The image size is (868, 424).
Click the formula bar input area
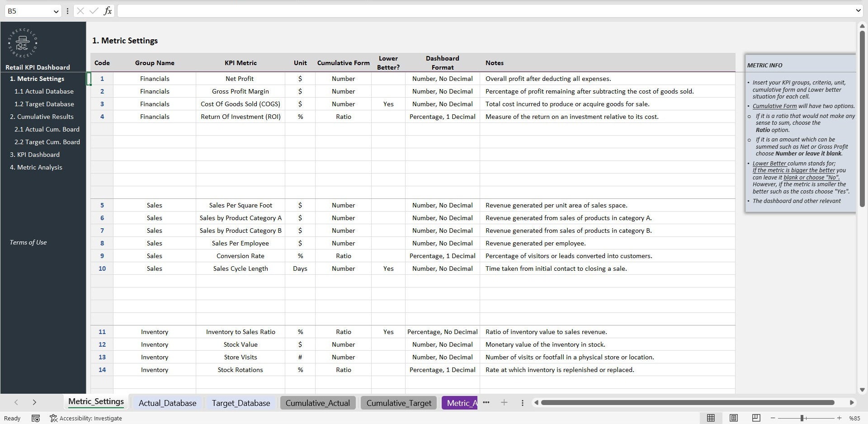point(485,11)
